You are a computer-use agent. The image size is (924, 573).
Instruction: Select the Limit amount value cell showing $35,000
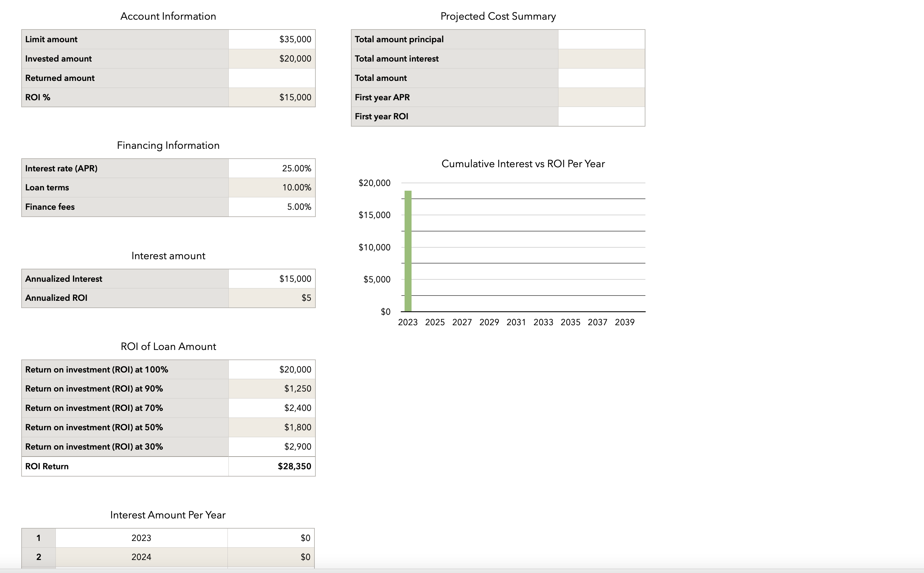pyautogui.click(x=271, y=39)
